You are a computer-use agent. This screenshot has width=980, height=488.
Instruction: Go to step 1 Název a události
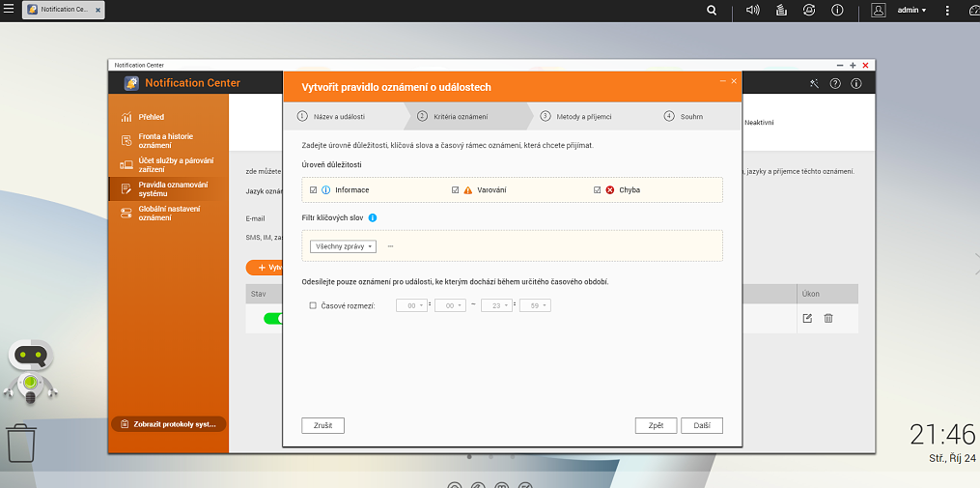coord(331,116)
